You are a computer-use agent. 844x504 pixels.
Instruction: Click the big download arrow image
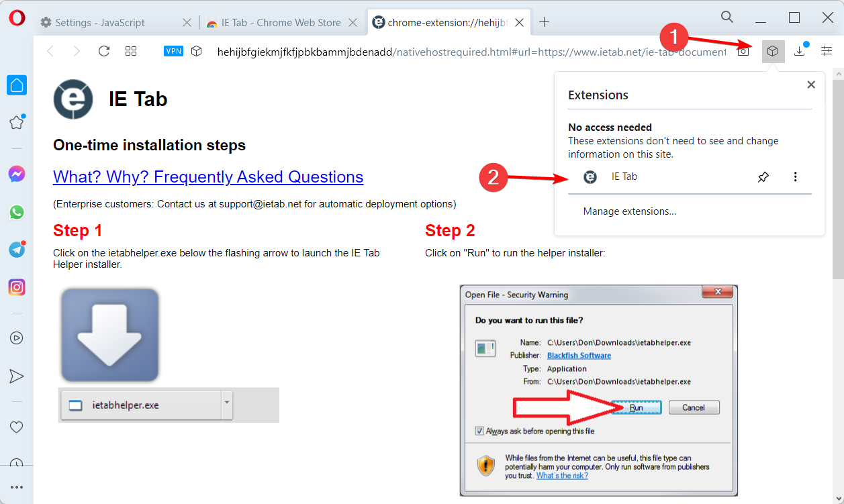110,335
